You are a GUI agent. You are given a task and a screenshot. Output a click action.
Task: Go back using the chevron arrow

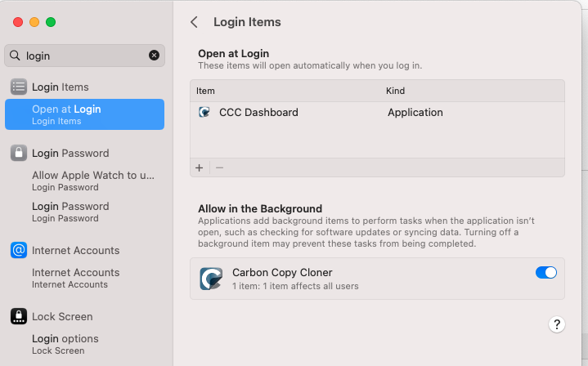(194, 22)
